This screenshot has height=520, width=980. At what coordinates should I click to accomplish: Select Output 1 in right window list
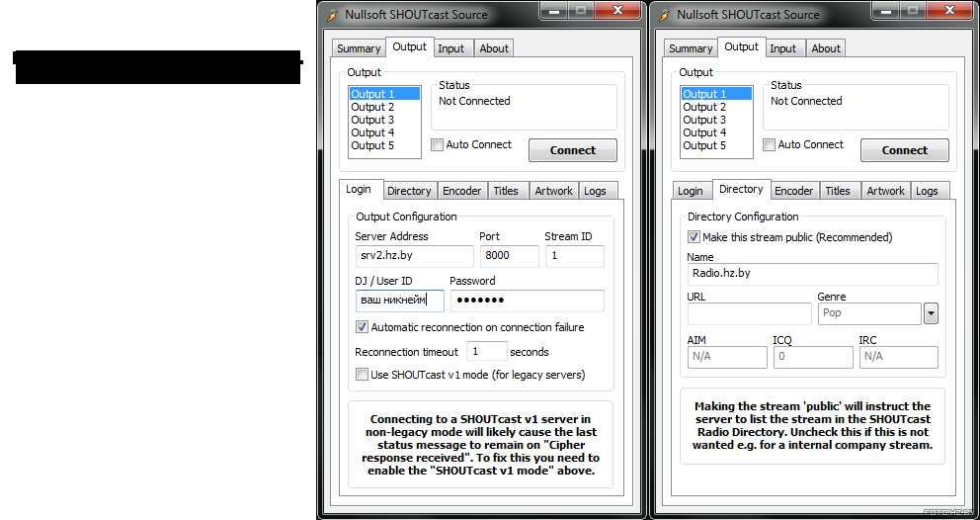716,94
